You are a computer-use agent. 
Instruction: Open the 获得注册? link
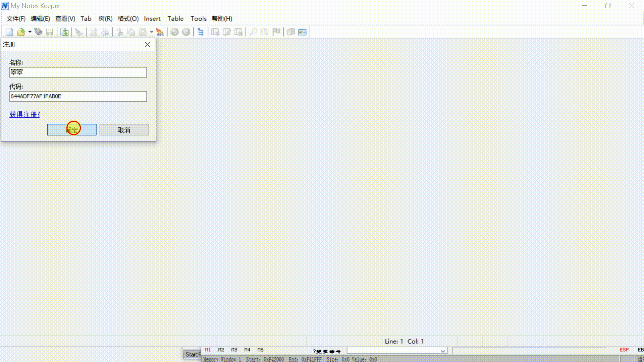coord(25,115)
